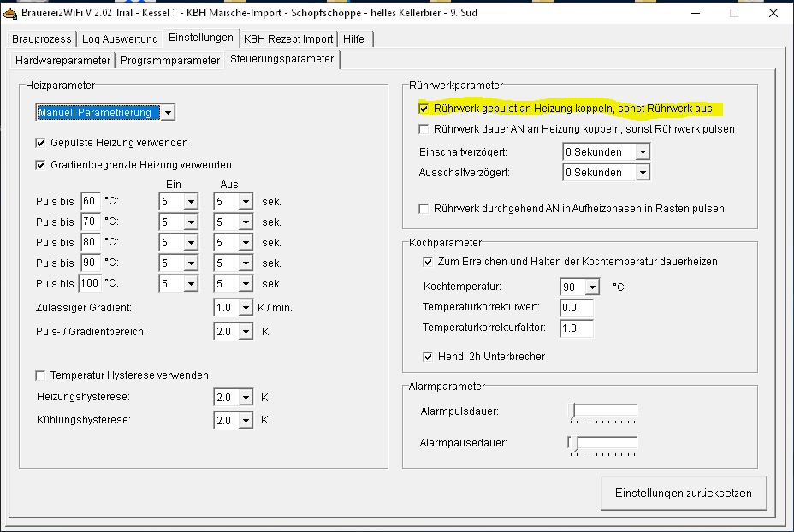This screenshot has width=794, height=532.
Task: Switch to the Brauprozess tab
Action: click(x=42, y=39)
